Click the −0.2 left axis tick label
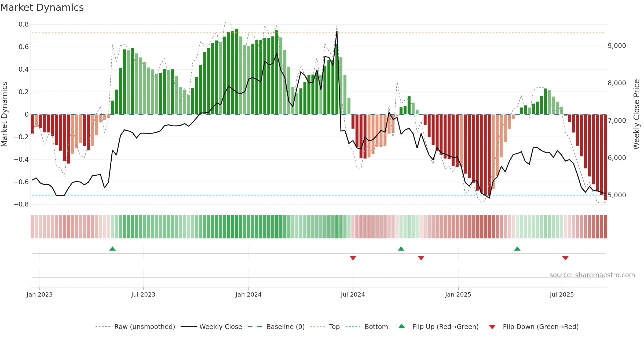644x362 pixels. [x=21, y=137]
